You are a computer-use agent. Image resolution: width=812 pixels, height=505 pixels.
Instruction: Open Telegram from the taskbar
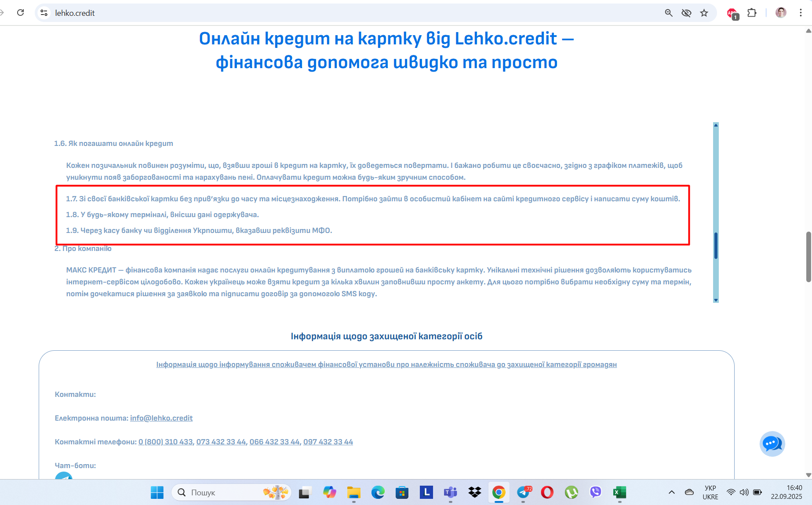pos(524,493)
